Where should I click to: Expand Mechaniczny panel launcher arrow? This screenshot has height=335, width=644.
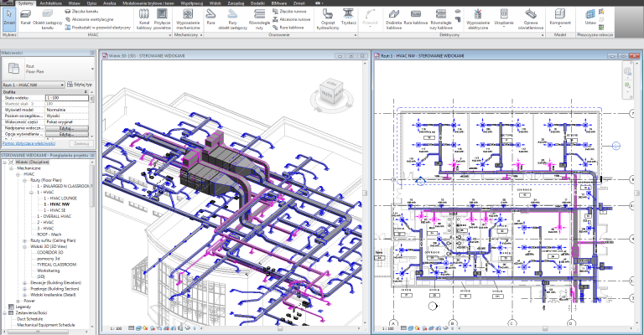coord(201,35)
